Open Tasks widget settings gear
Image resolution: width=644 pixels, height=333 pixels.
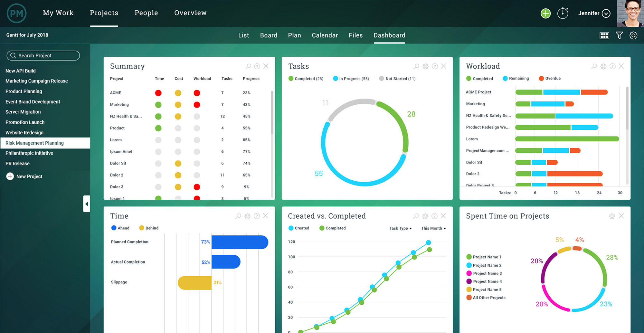click(425, 66)
